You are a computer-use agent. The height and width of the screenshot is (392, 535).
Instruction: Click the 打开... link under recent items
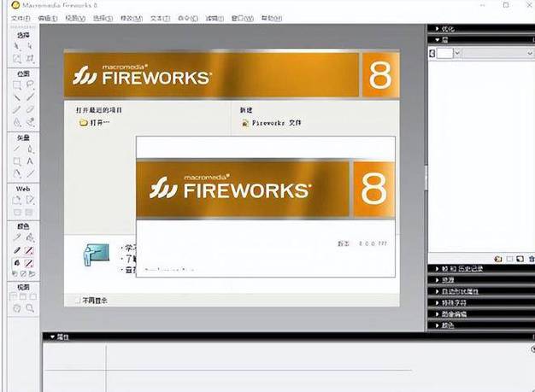pyautogui.click(x=100, y=123)
